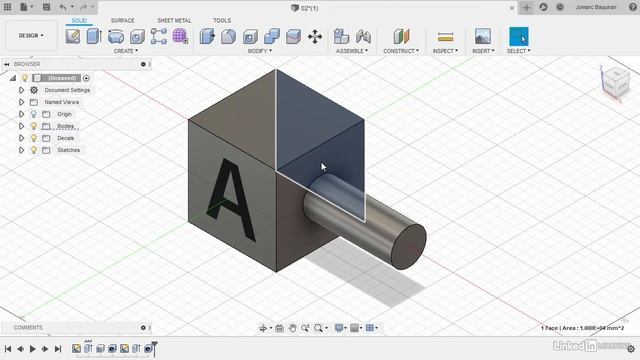Redo the last action
The height and width of the screenshot is (360, 640).
tap(84, 7)
